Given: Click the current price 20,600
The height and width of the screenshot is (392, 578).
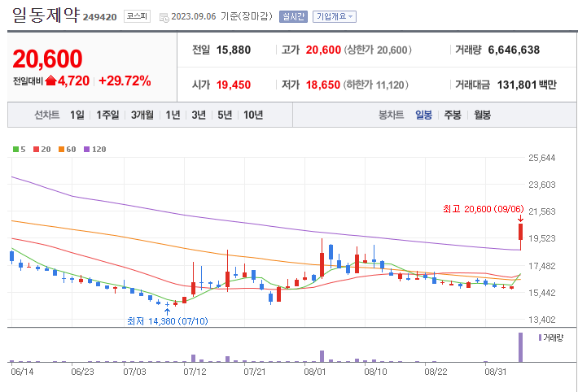Looking at the screenshot, I should pos(47,59).
